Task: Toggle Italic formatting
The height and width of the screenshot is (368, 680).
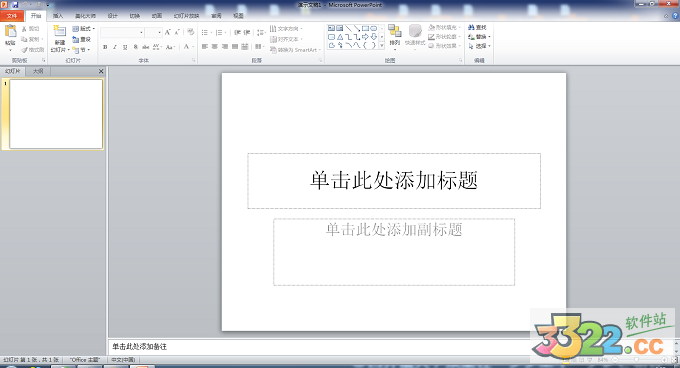Action: click(115, 47)
